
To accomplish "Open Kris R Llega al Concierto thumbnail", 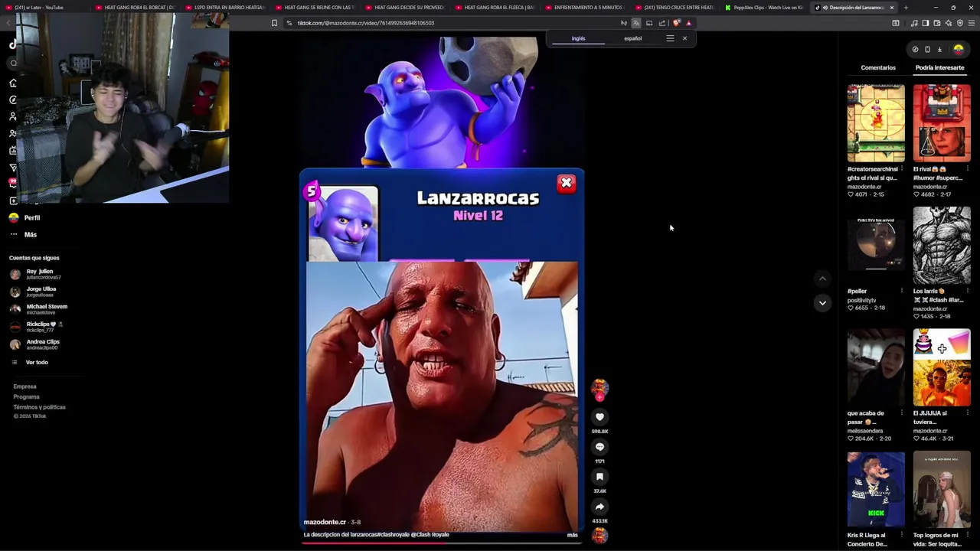I will click(x=876, y=490).
